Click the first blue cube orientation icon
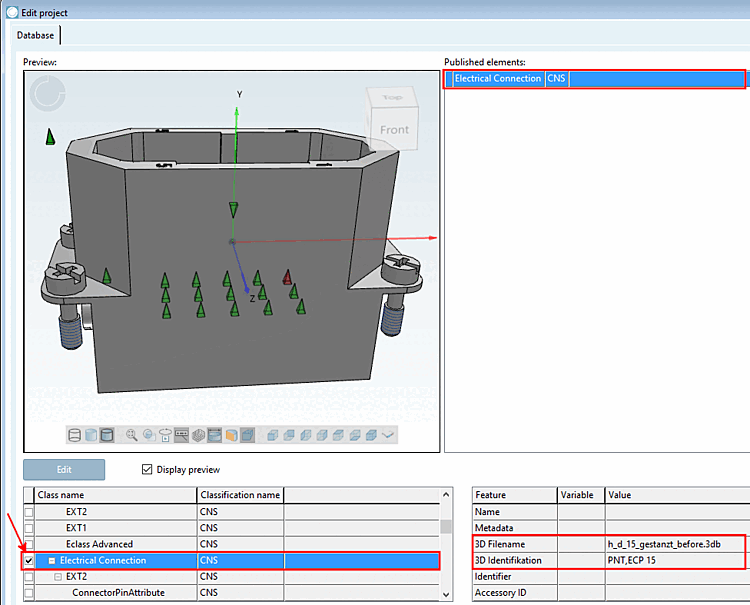This screenshot has width=750, height=605. pos(272,435)
